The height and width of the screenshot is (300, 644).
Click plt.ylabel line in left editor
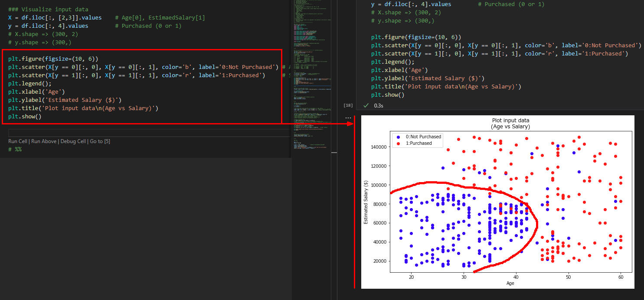[x=65, y=100]
